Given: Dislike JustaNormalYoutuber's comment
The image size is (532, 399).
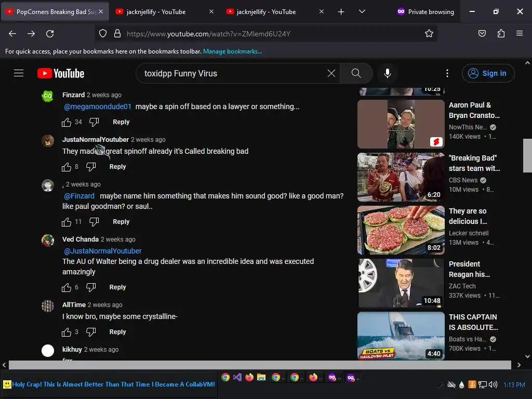Looking at the screenshot, I should click(91, 167).
